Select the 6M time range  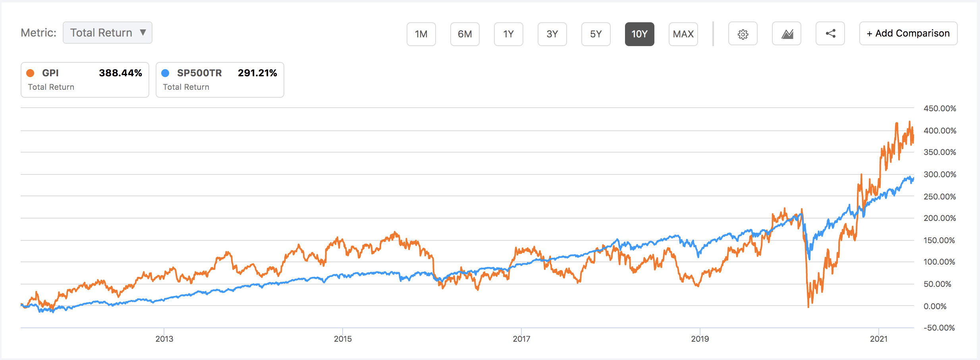coord(465,34)
